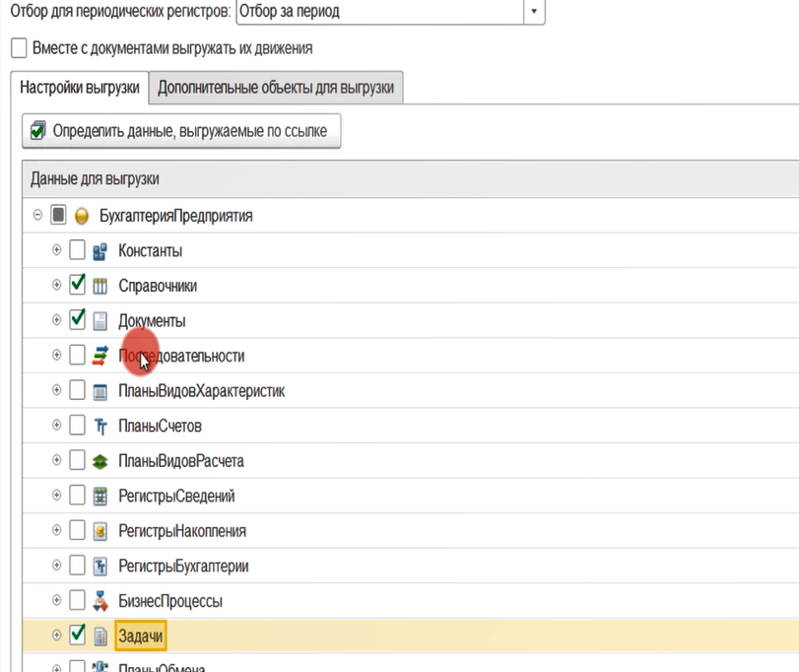Select the Справочники row label
The height and width of the screenshot is (672, 799).
coord(158,287)
